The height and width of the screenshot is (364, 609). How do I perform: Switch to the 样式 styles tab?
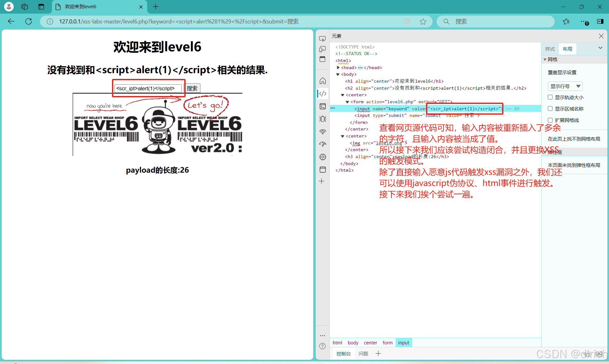(550, 49)
